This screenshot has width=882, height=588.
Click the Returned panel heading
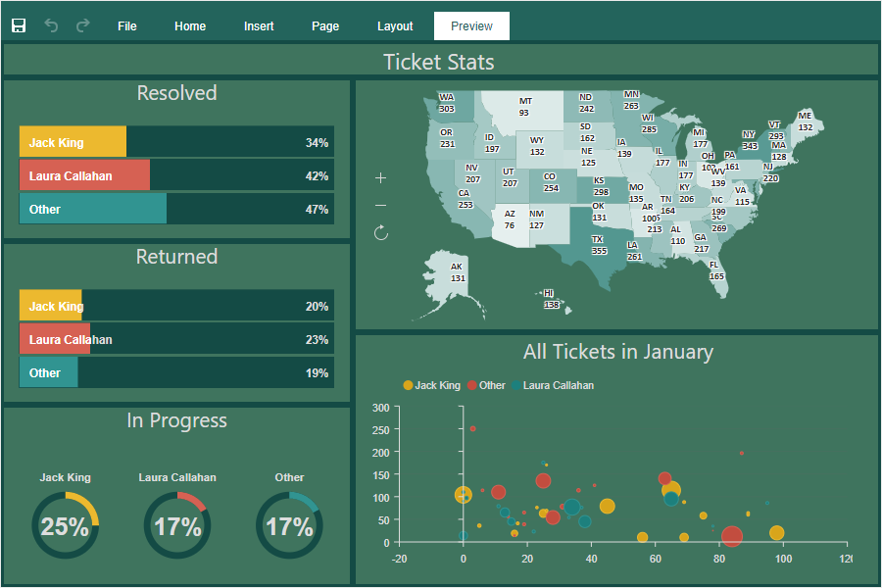pyautogui.click(x=176, y=257)
